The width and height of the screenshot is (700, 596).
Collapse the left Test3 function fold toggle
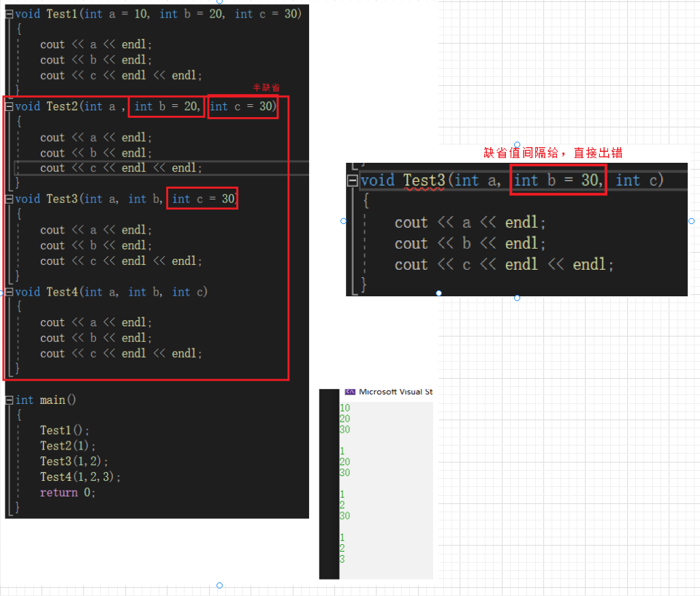[x=9, y=199]
